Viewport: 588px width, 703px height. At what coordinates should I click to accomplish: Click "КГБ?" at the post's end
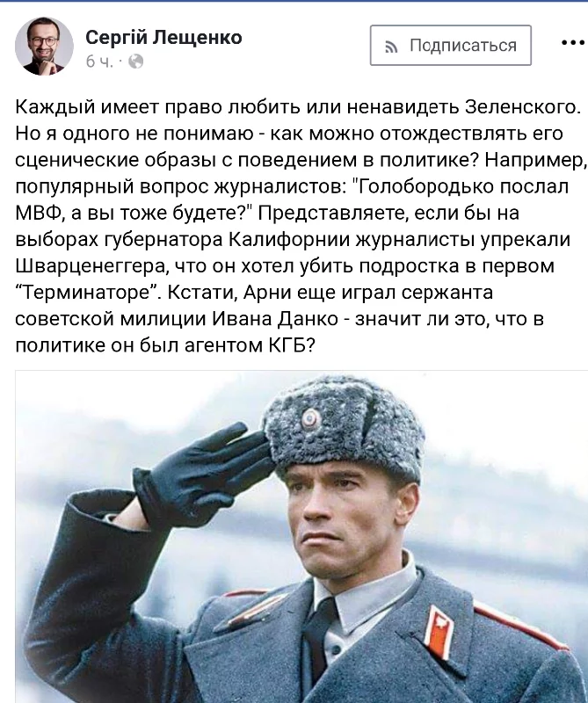[292, 345]
